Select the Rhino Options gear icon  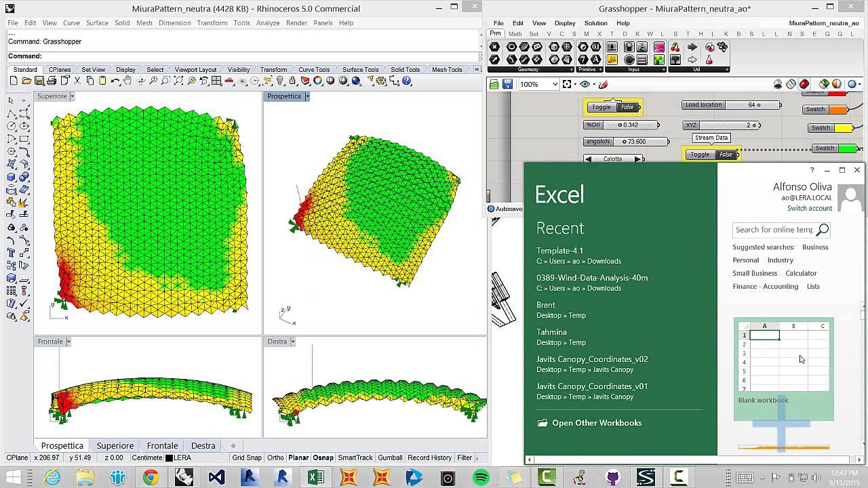tap(381, 81)
